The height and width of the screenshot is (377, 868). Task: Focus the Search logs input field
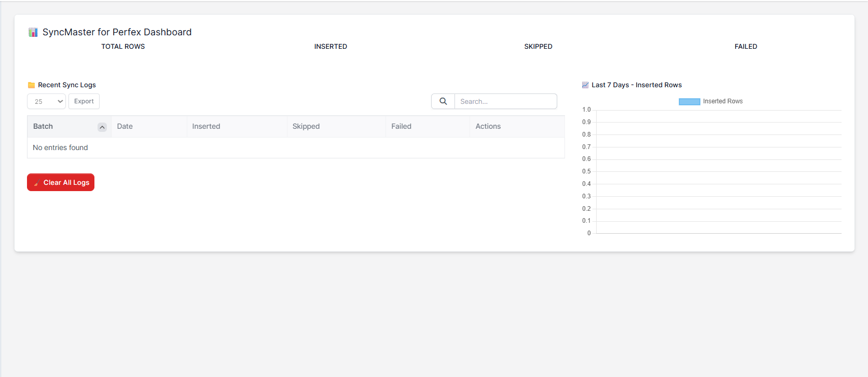(505, 101)
